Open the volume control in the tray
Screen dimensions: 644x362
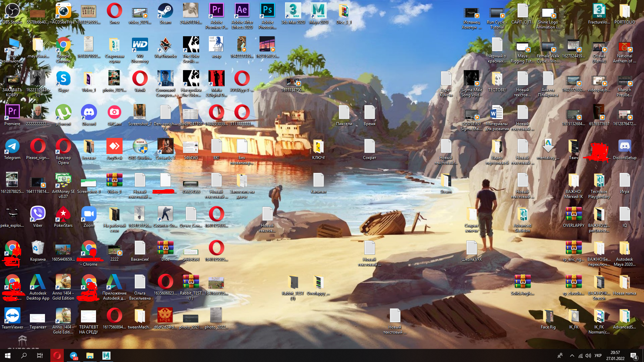click(x=588, y=356)
